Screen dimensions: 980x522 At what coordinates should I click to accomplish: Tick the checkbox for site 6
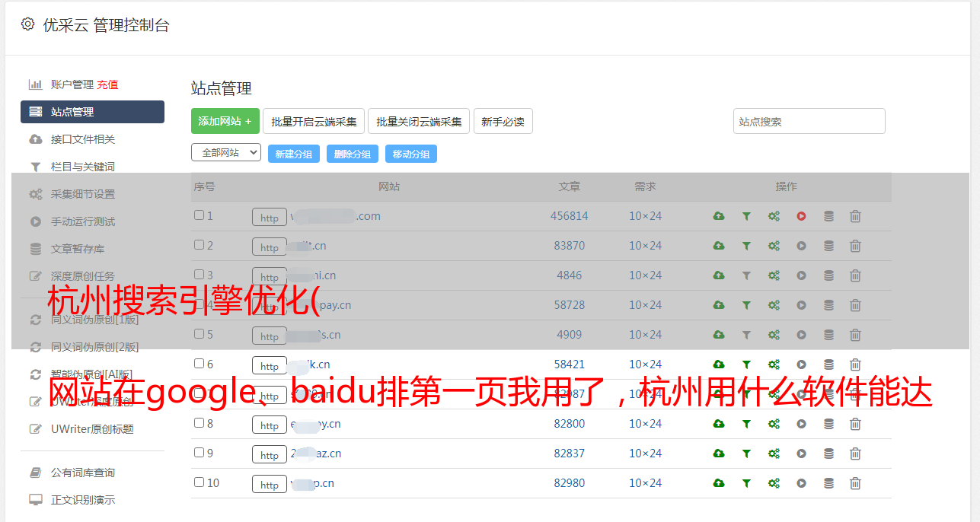pos(199,364)
